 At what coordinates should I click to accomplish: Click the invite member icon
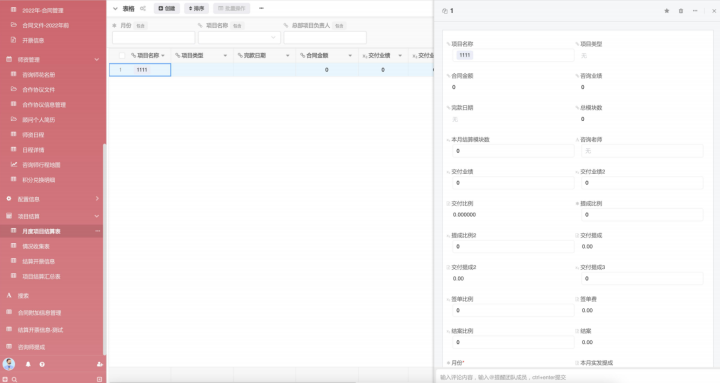tap(100, 364)
